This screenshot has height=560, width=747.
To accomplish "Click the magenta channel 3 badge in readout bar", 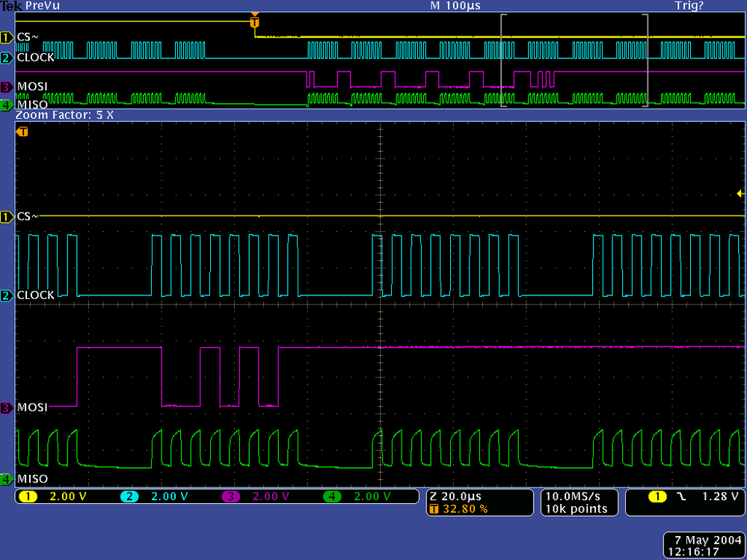I will coord(230,496).
